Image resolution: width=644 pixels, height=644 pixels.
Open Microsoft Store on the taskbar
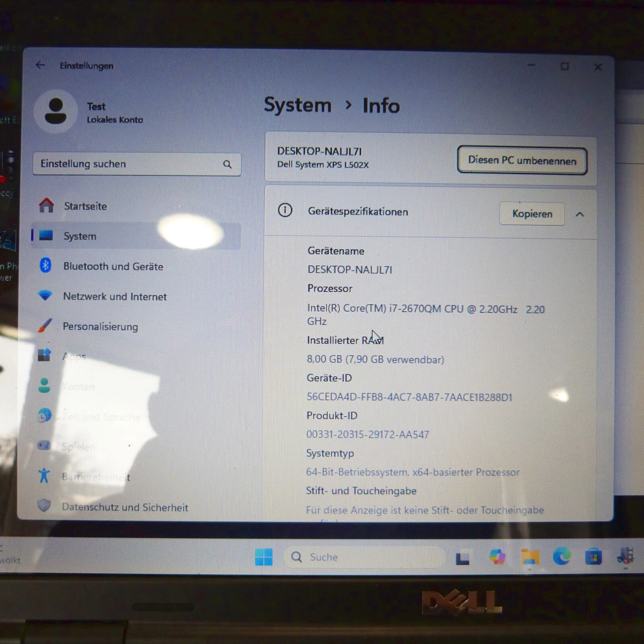click(593, 557)
